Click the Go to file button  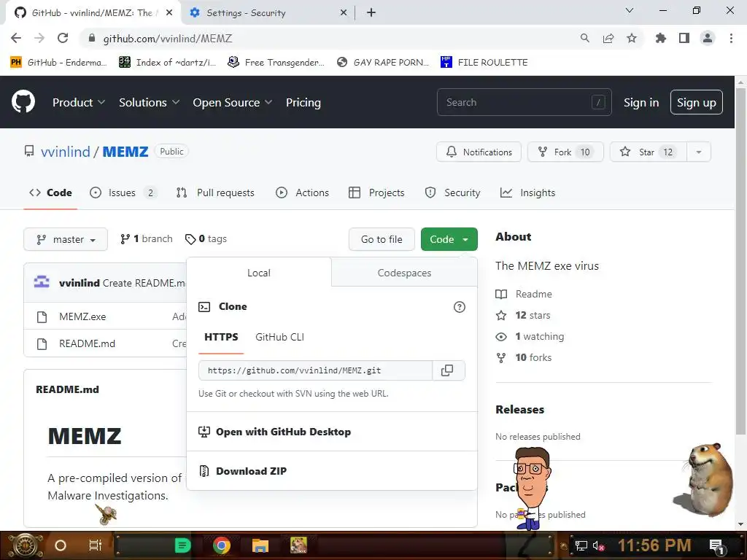tap(382, 239)
